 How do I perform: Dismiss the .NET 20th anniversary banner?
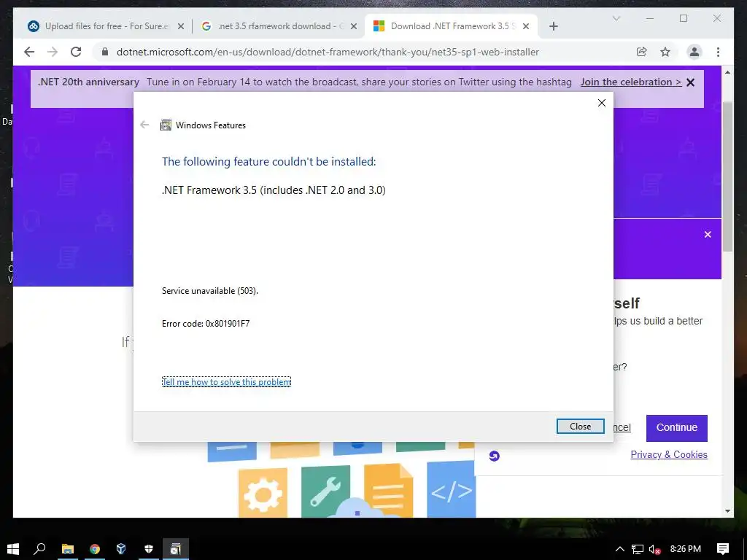point(690,82)
